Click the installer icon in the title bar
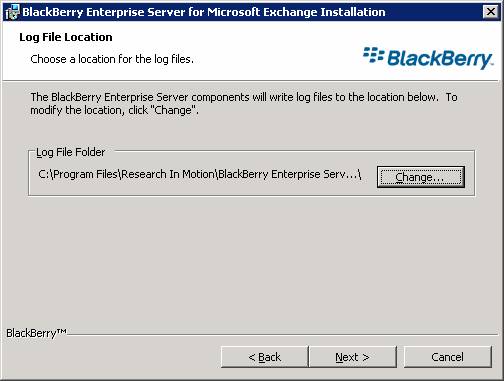This screenshot has width=504, height=381. (x=12, y=12)
